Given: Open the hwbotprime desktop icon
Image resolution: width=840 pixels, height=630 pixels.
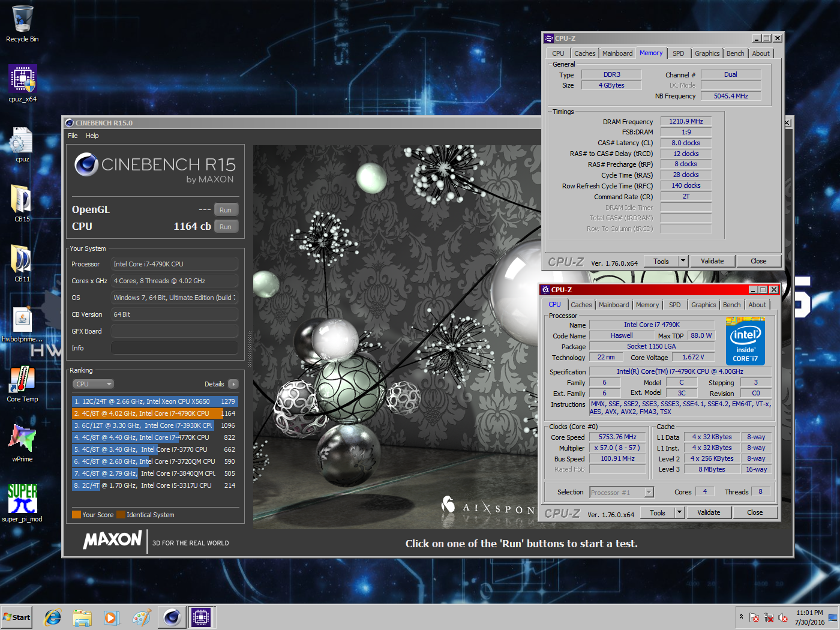Looking at the screenshot, I should (x=22, y=324).
